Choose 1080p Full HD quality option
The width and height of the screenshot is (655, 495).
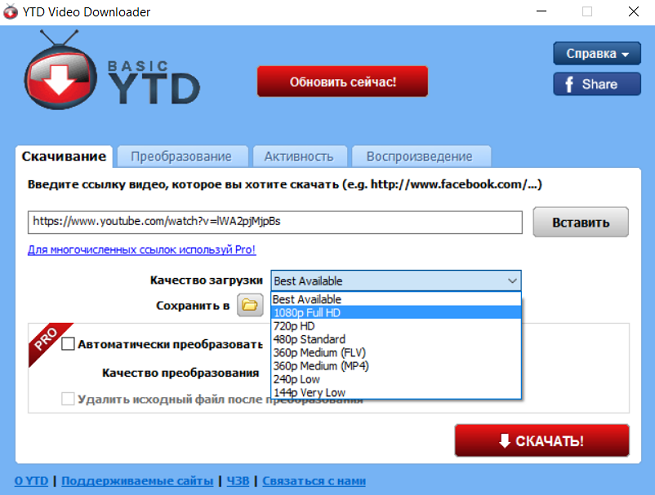click(x=396, y=312)
